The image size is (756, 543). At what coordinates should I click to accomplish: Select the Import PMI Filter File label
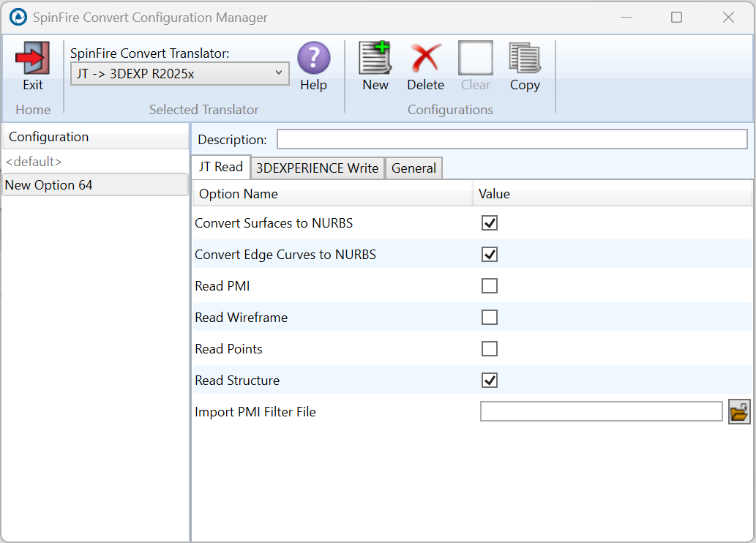[x=255, y=412]
